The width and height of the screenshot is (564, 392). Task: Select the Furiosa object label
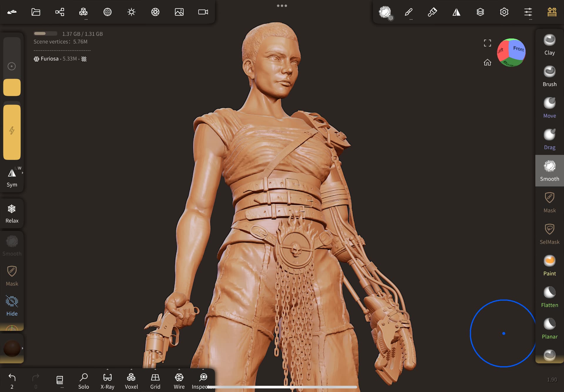[50, 59]
